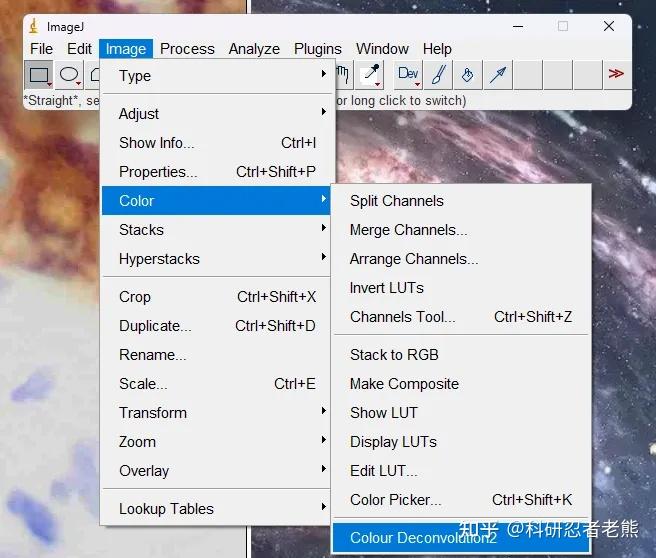Select Stack to RGB
This screenshot has width=656, height=558.
(x=461, y=355)
